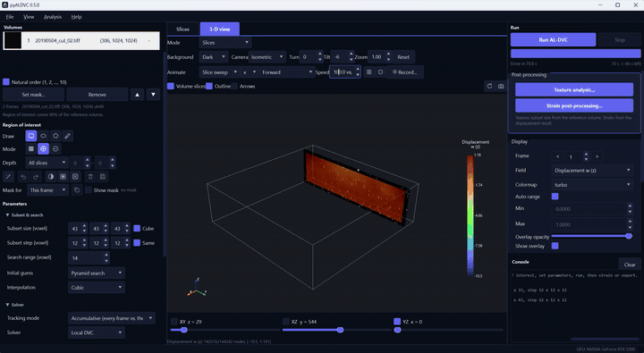Open Strain post-processing dialog
644x353 pixels.
573,105
